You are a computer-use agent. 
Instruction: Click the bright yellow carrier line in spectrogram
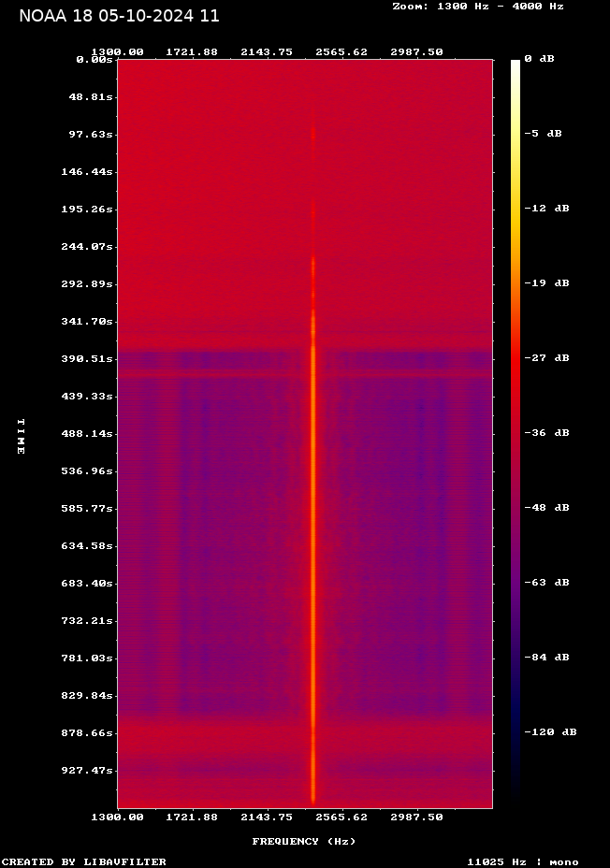[x=312, y=561]
